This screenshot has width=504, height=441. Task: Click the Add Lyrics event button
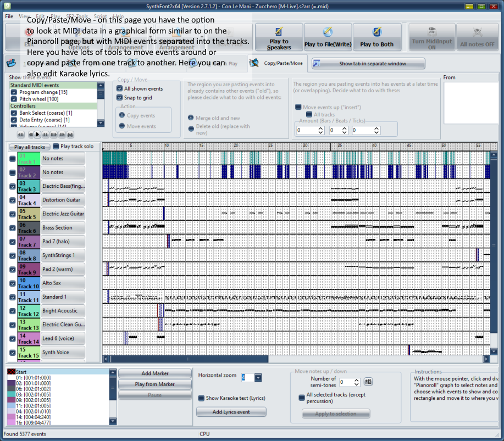[231, 412]
